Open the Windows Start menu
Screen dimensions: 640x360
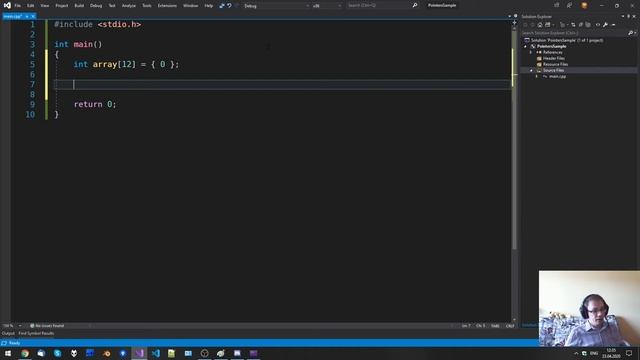8,353
